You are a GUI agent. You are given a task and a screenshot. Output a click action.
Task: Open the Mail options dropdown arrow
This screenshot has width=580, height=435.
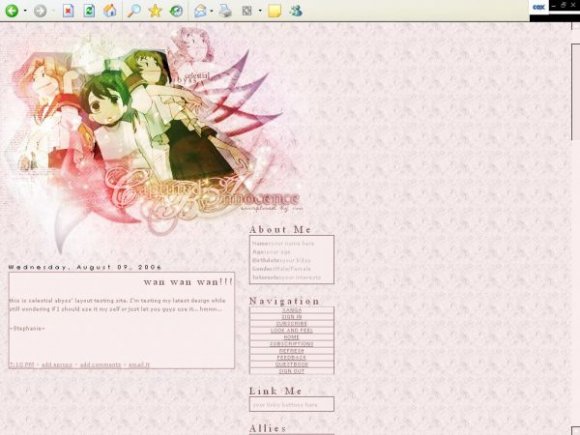[x=211, y=11]
